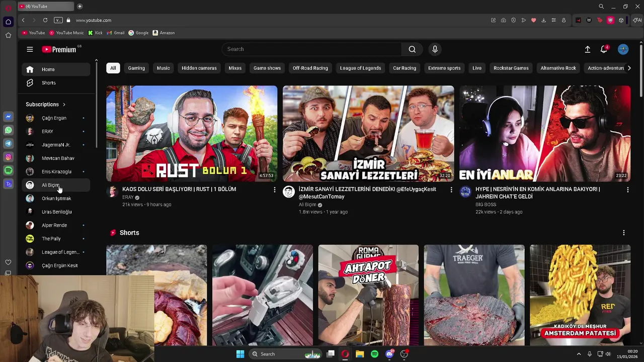Open the YouTube create upload icon
The image size is (644, 362).
[x=587, y=49]
